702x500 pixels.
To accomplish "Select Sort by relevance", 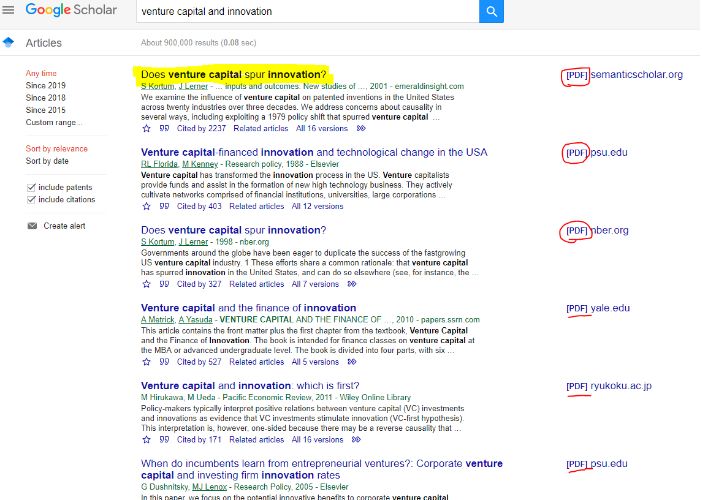I will coord(56,149).
